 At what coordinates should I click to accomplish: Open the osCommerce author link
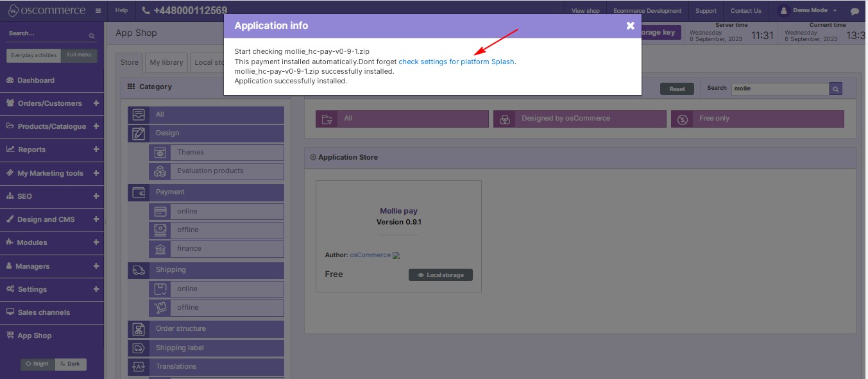(x=370, y=255)
